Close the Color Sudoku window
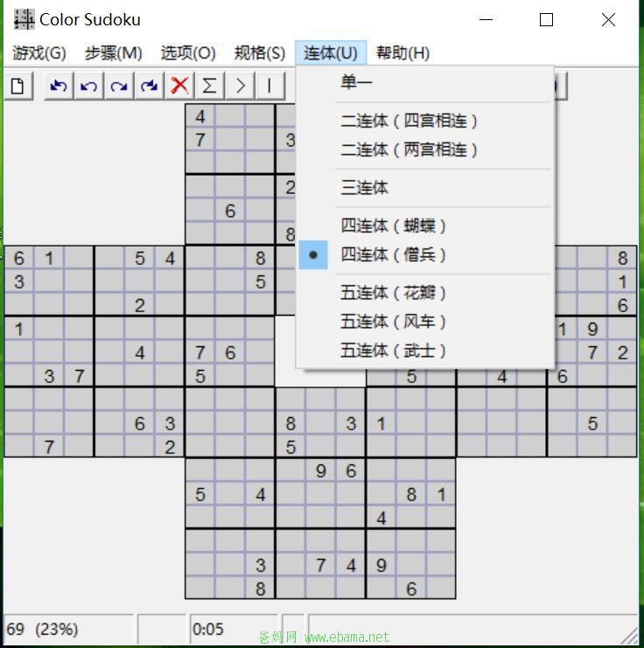Viewport: 644px width, 648px height. coord(608,19)
